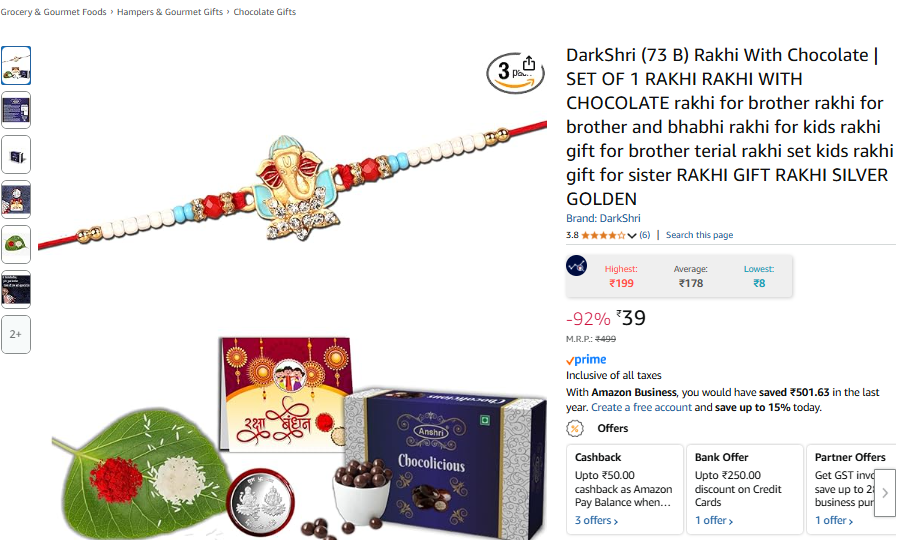This screenshot has width=912, height=540.
Task: Click the star rating icons
Action: (x=603, y=235)
